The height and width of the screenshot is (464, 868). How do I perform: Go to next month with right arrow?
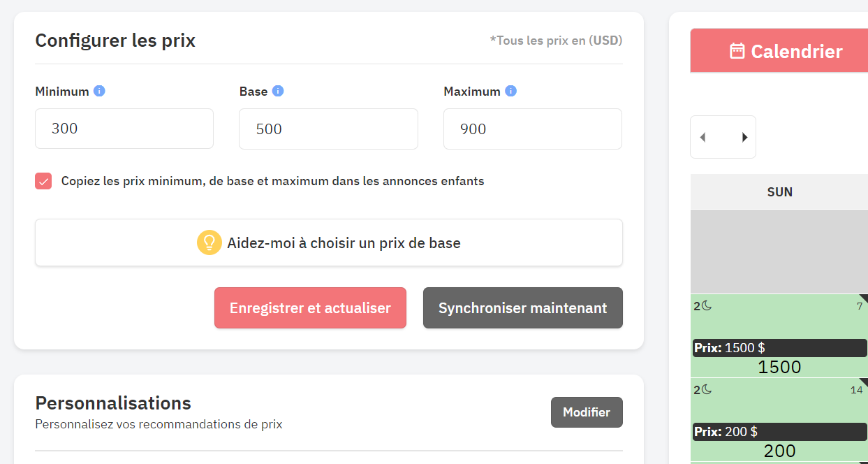click(x=744, y=137)
